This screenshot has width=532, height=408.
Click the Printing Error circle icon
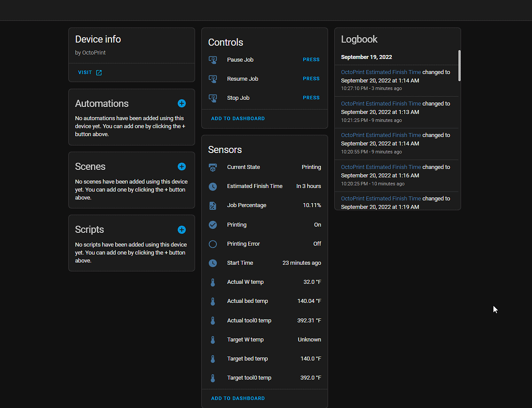[213, 244]
